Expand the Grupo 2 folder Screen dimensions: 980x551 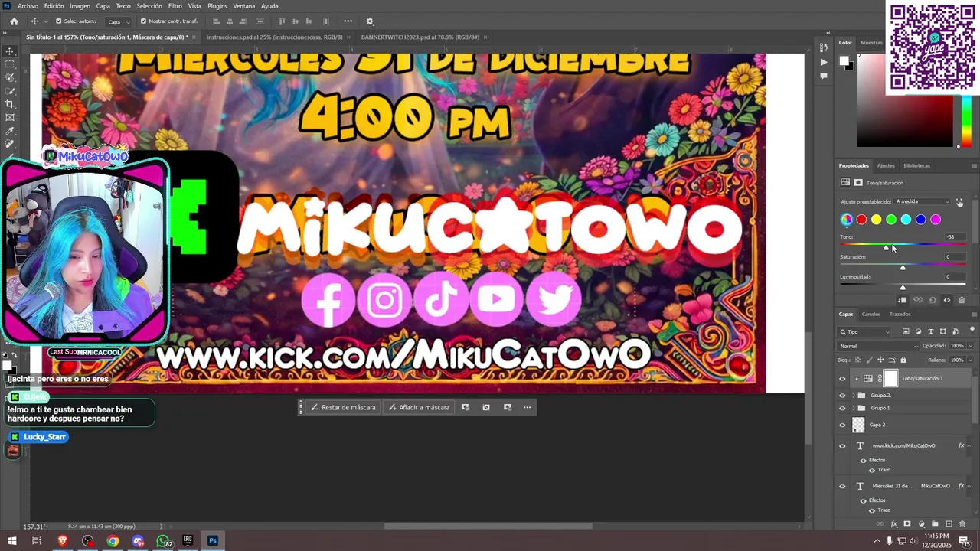pos(853,396)
